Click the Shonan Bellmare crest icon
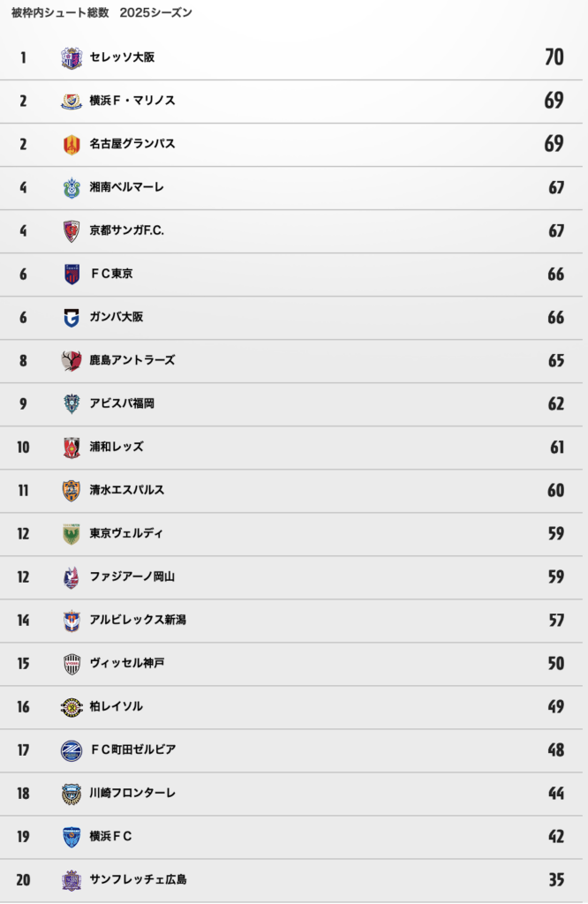The image size is (588, 904). tap(72, 187)
